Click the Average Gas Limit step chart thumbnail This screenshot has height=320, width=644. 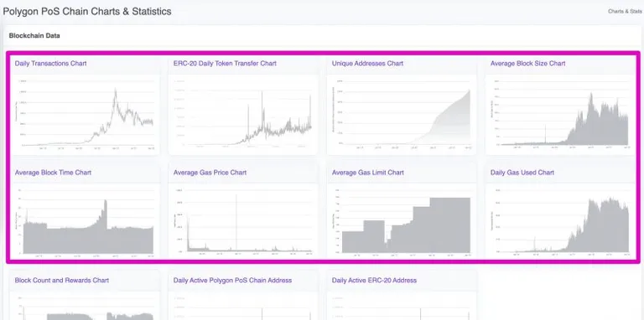coord(402,221)
